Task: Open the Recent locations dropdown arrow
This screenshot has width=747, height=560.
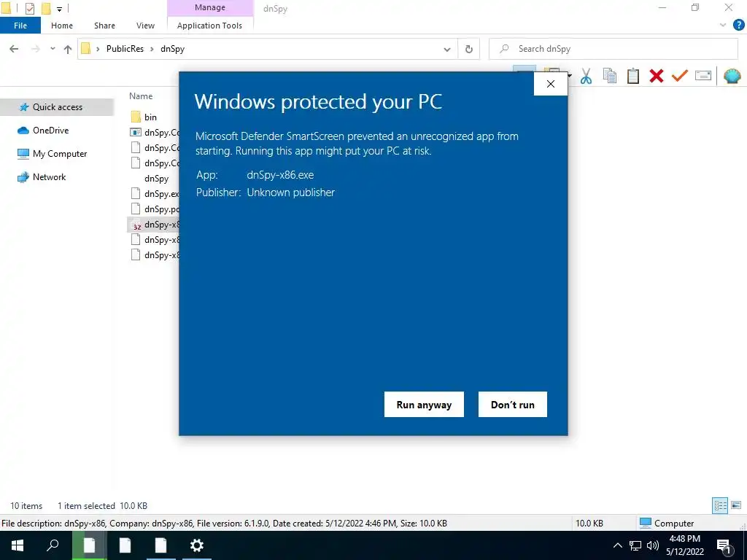Action: pos(53,49)
